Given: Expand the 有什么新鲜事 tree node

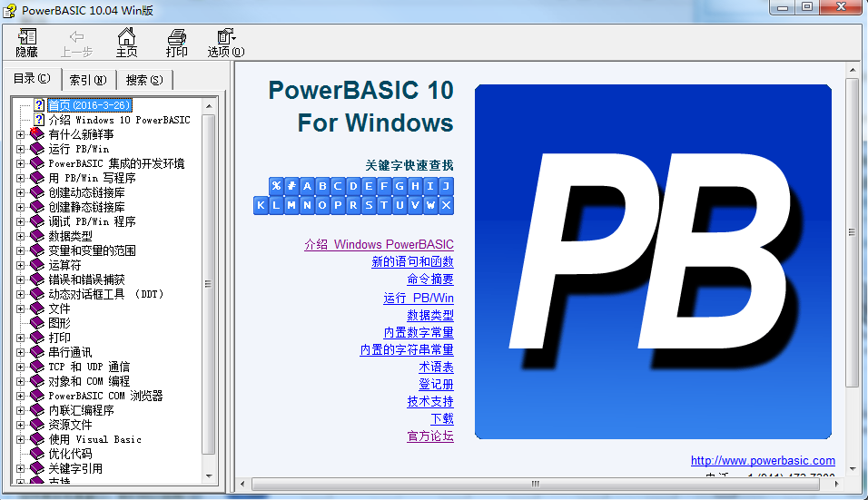Looking at the screenshot, I should click(21, 134).
